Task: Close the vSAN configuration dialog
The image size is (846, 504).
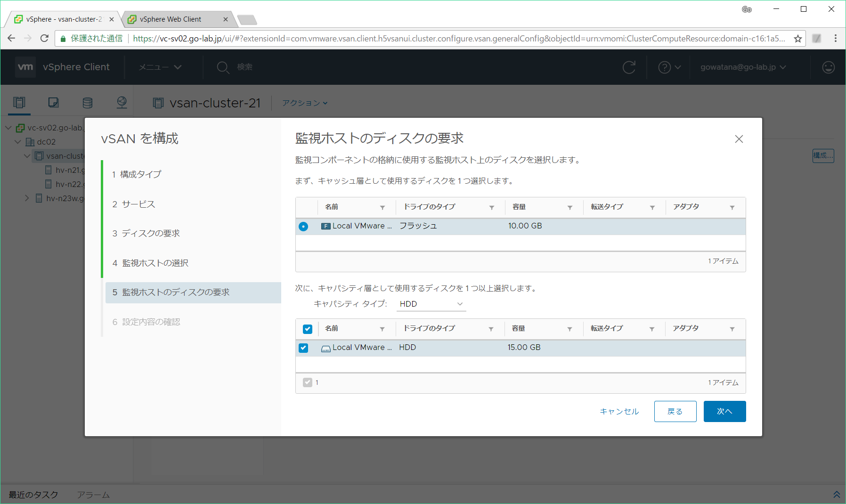Action: pyautogui.click(x=739, y=139)
